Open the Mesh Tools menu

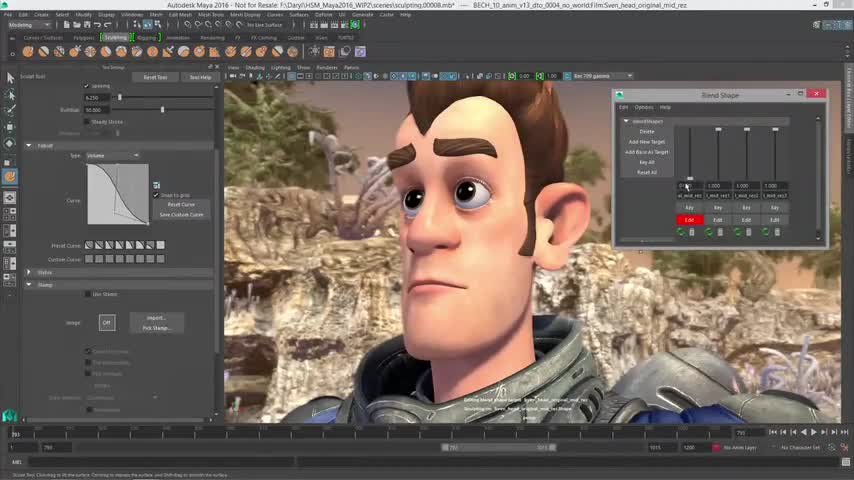pyautogui.click(x=211, y=15)
